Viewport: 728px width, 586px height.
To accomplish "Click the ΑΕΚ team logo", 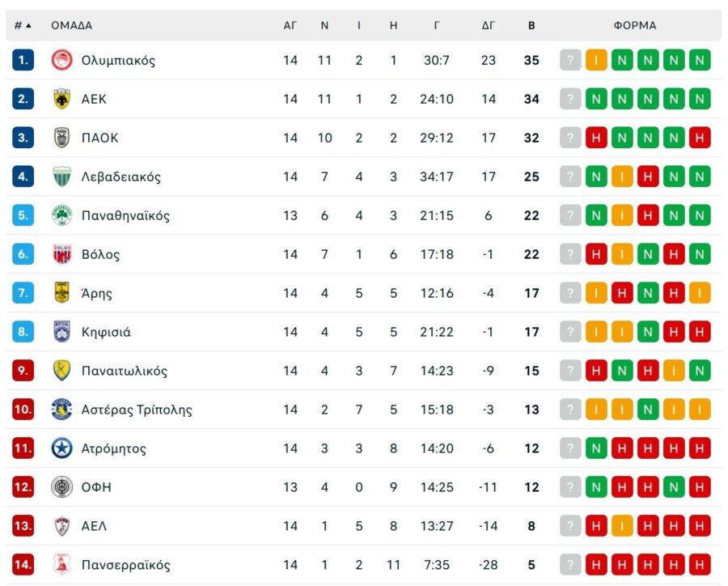I will coord(62,99).
